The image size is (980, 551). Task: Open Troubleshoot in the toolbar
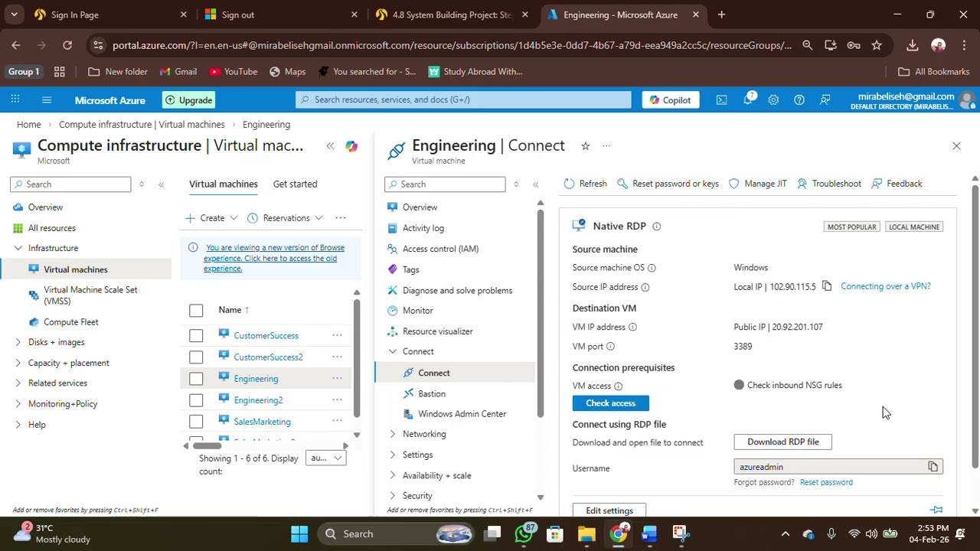pyautogui.click(x=828, y=184)
